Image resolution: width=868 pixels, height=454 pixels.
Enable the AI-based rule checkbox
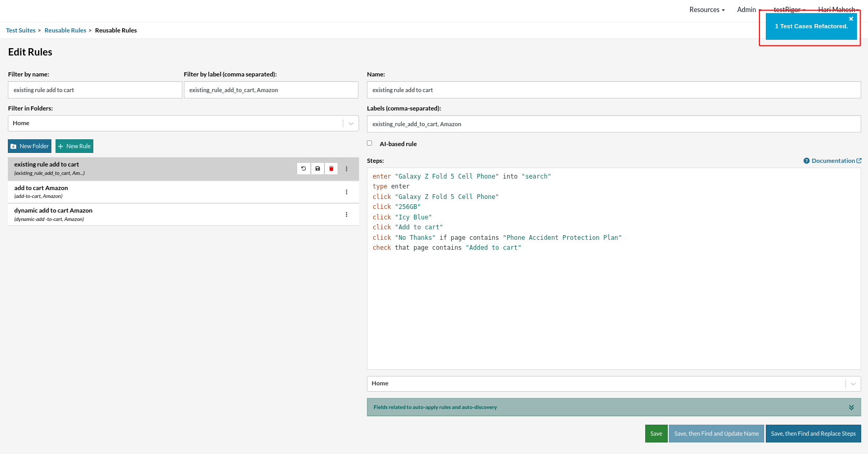(370, 143)
